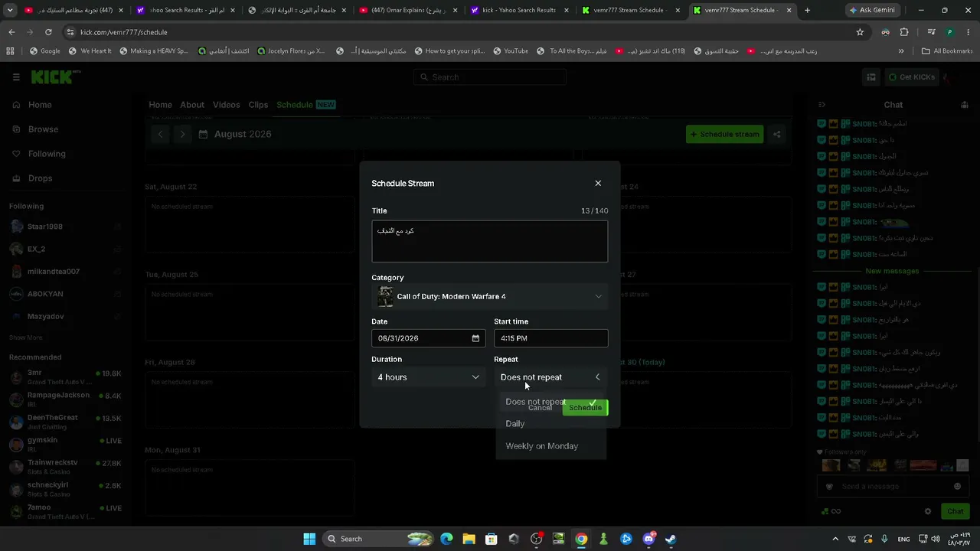Open a new browser tab
The width and height of the screenshot is (980, 551).
tap(807, 11)
